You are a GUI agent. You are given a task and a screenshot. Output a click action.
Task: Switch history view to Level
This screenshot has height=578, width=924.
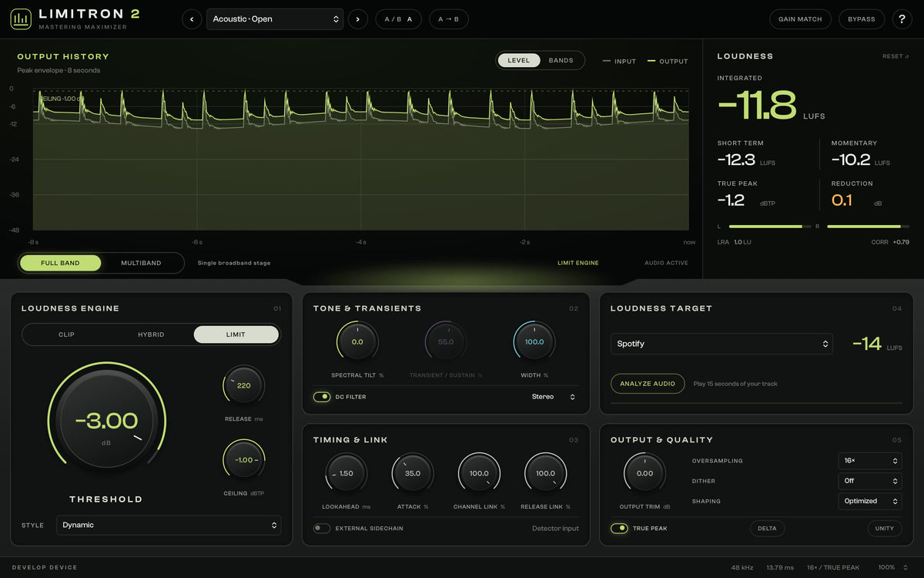point(518,60)
